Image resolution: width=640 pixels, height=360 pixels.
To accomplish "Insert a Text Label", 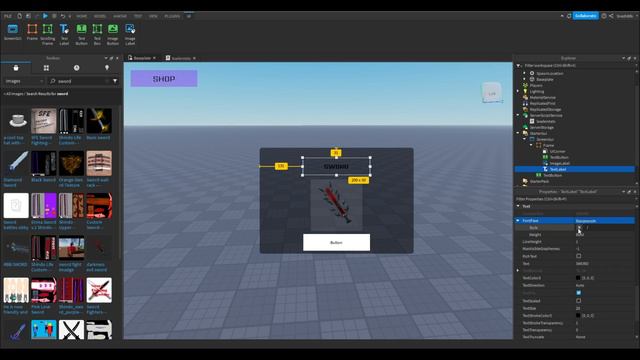I will [x=64, y=34].
